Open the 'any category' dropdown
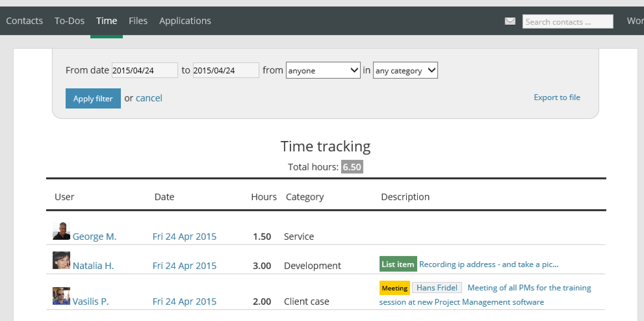644x321 pixels. point(405,70)
